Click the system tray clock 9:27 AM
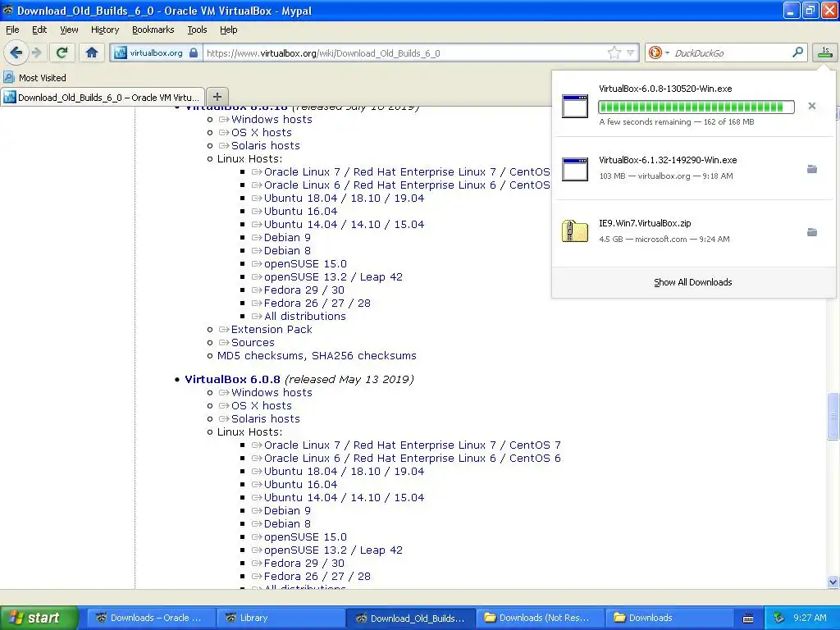The image size is (840, 630). [x=810, y=618]
